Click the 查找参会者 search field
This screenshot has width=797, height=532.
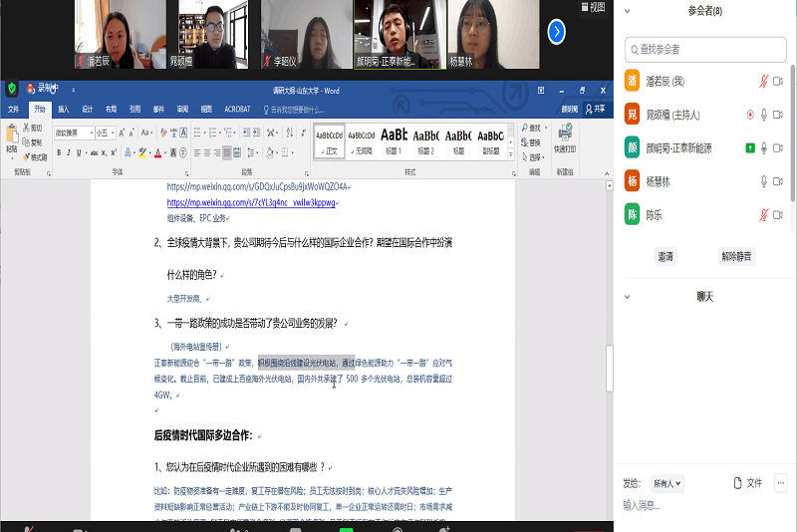point(705,50)
